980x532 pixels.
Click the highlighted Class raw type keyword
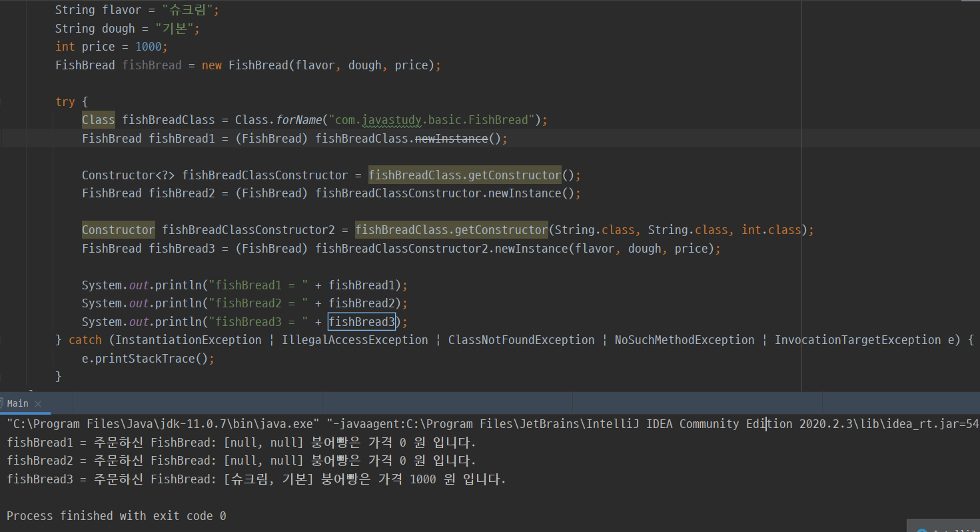(x=98, y=120)
